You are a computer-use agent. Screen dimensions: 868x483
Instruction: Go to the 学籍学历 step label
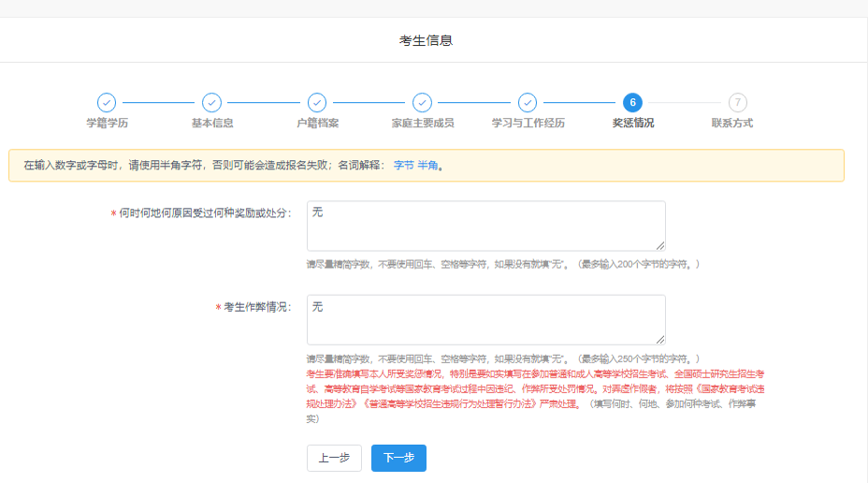[x=107, y=124]
